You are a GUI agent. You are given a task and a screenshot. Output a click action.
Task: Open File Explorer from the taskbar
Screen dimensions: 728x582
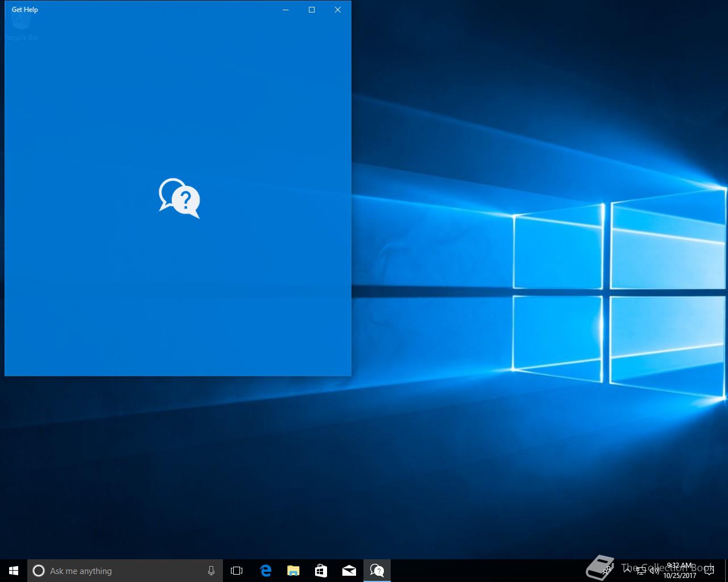pyautogui.click(x=293, y=571)
